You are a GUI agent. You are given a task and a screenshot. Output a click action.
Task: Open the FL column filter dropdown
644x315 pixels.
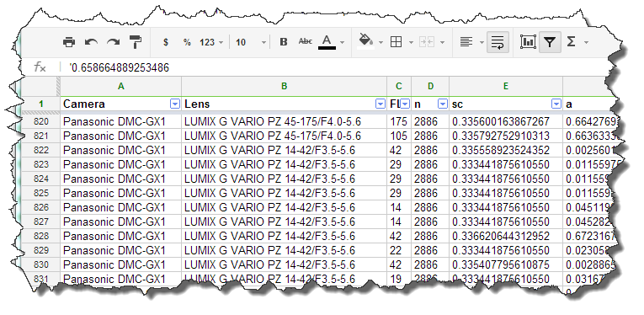[x=405, y=104]
